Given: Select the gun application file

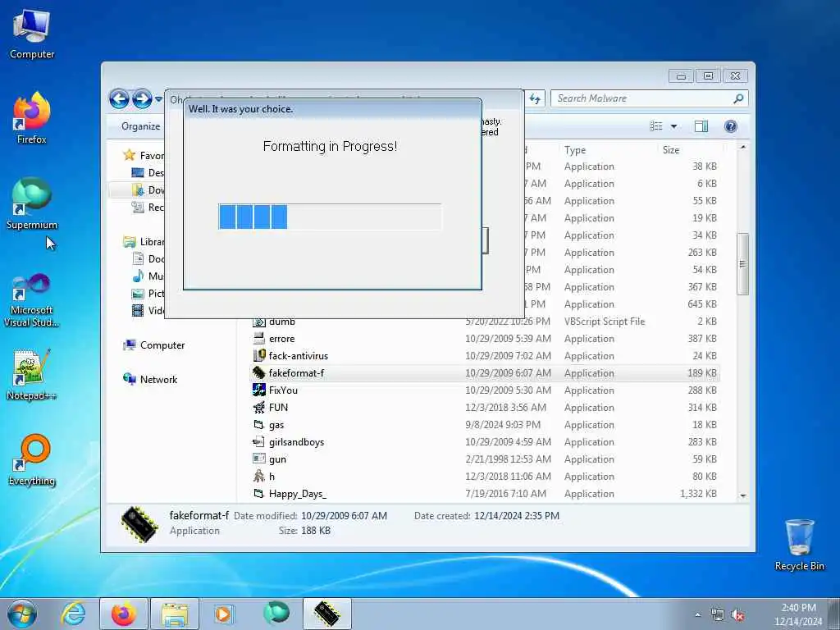Looking at the screenshot, I should pos(485,459).
